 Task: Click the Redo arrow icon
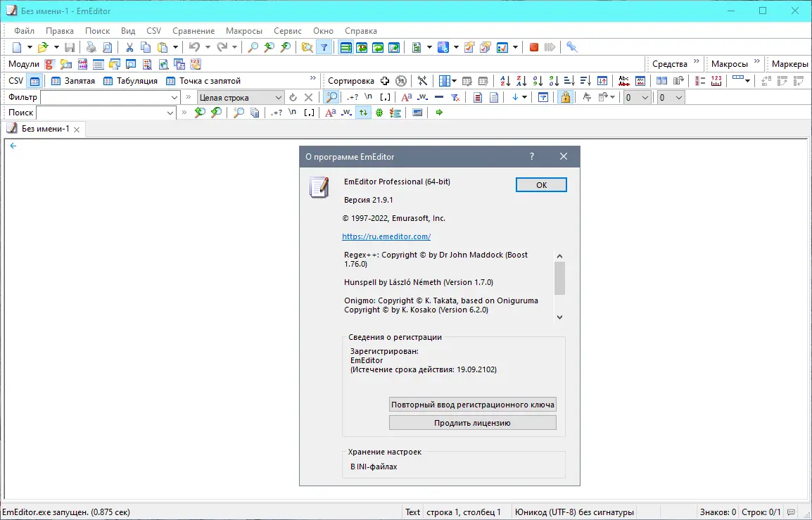pos(222,47)
